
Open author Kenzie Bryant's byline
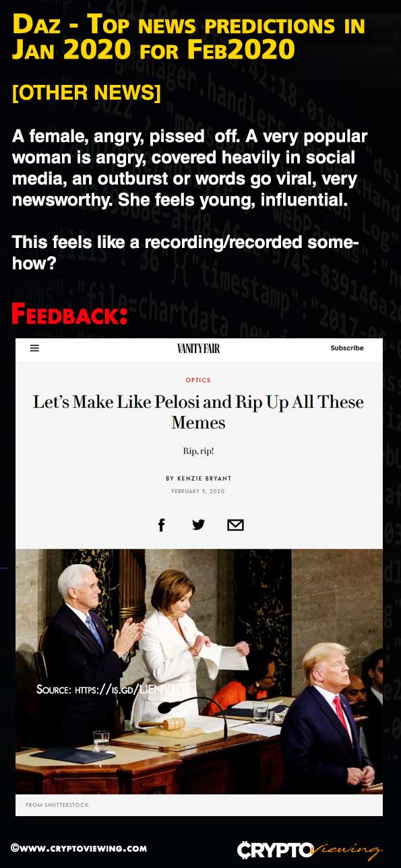click(199, 478)
